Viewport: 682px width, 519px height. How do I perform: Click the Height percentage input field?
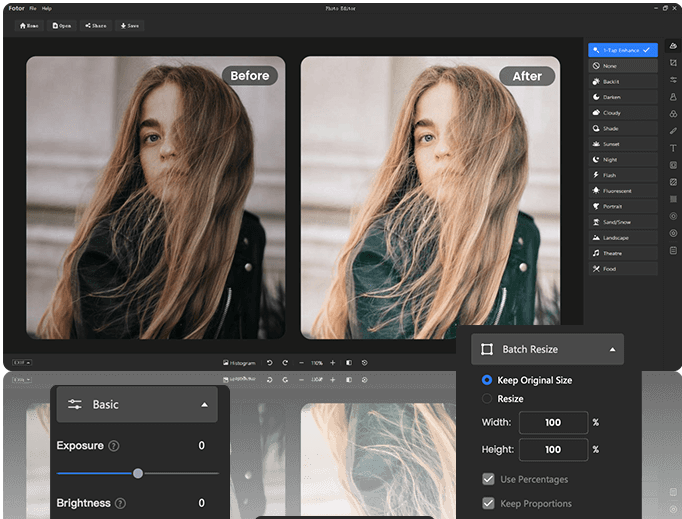pos(553,449)
